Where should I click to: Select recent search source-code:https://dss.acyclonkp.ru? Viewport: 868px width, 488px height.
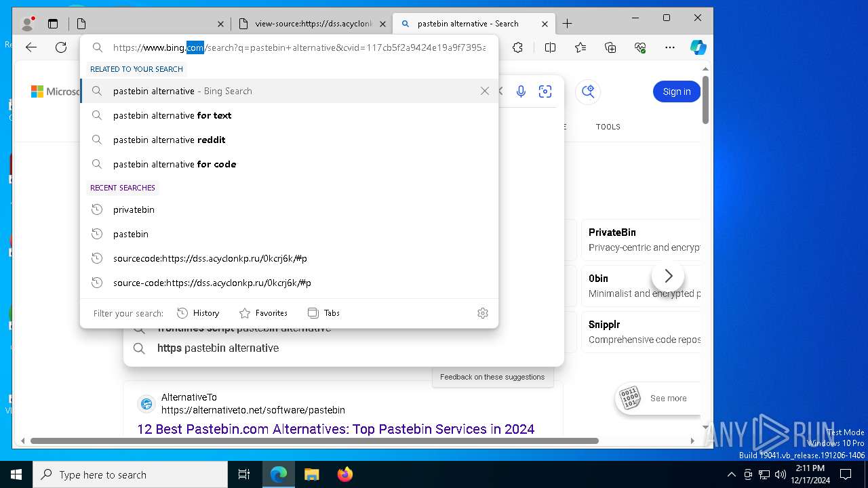coord(289,283)
